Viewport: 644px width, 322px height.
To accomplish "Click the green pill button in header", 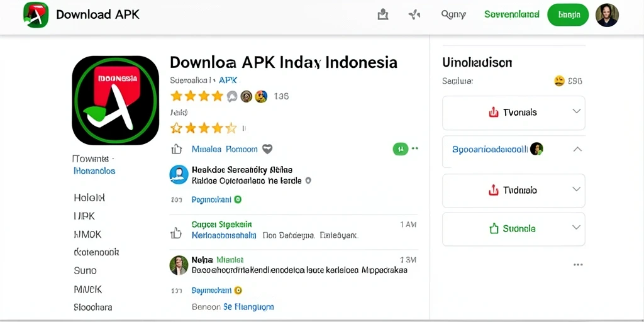I will point(568,15).
